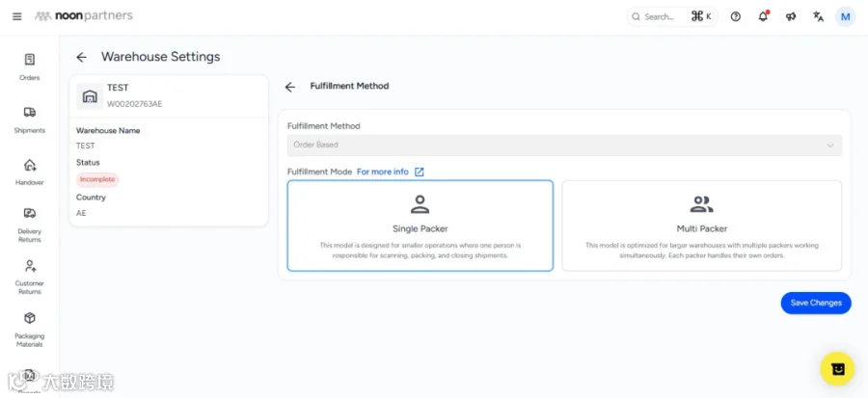
Task: Open the notifications bell
Action: pos(764,16)
